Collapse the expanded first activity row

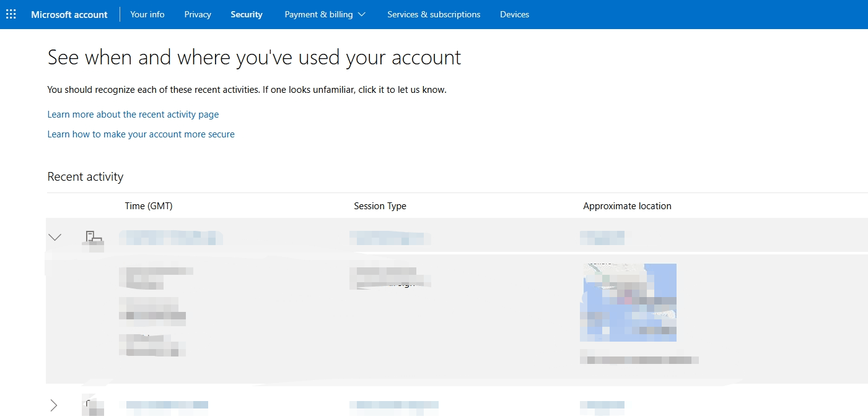point(55,237)
